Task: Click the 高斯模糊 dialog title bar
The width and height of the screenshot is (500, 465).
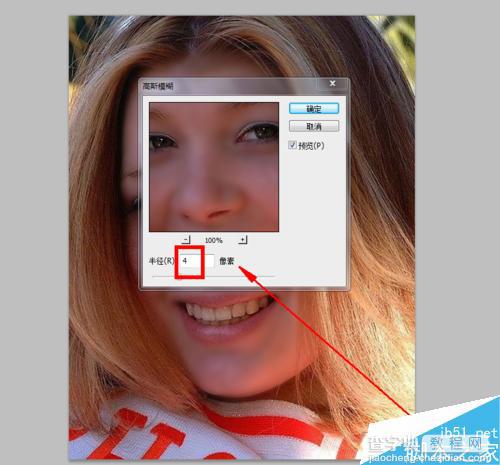Action: (232, 86)
